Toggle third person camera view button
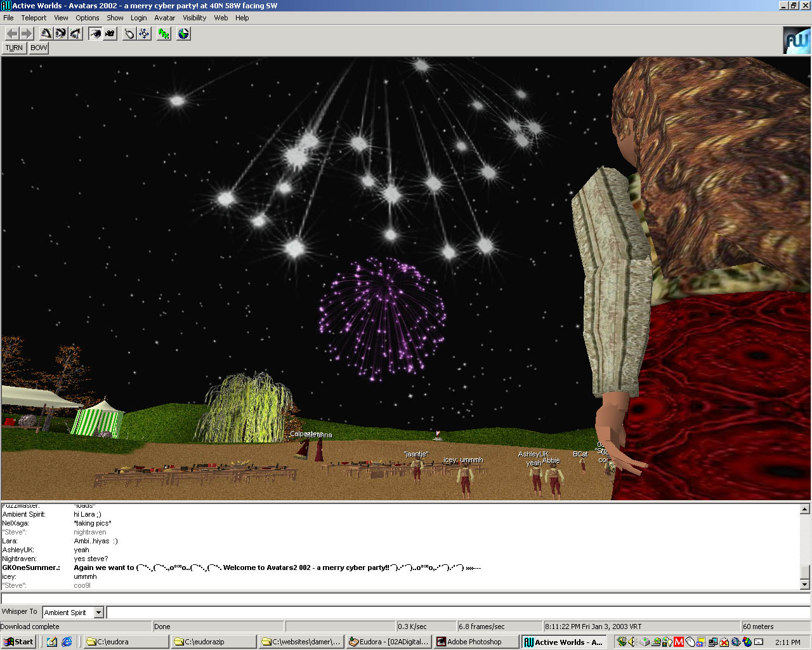 (x=110, y=34)
